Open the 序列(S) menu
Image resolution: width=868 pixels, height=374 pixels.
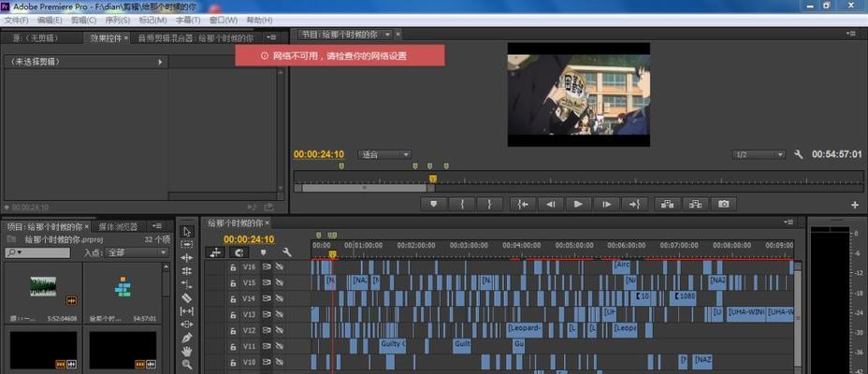click(117, 20)
